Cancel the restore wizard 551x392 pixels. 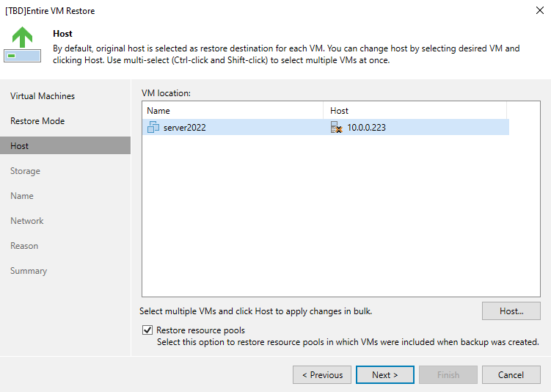[511, 375]
